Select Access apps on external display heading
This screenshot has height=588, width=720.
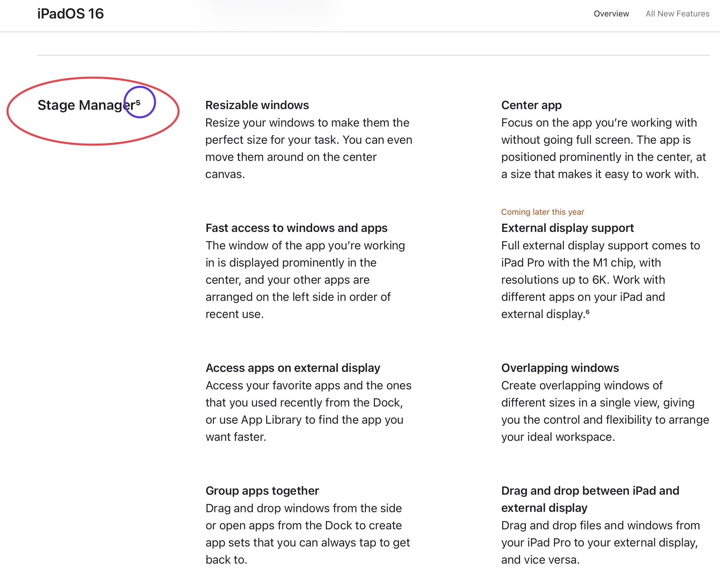click(293, 368)
